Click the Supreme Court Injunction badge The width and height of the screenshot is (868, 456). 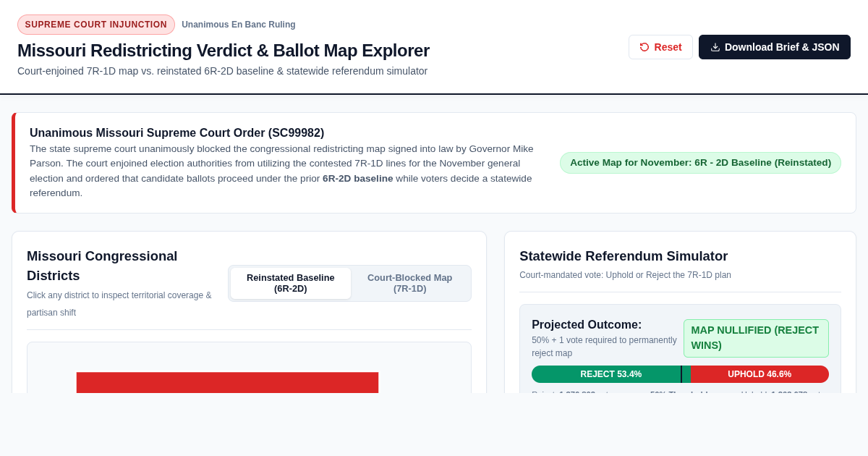[x=96, y=25]
